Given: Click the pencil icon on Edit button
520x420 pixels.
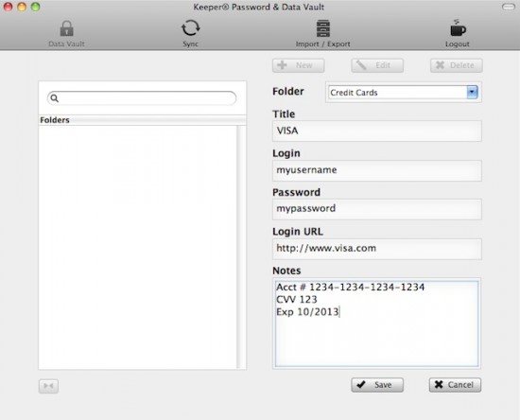Looking at the screenshot, I should [361, 65].
